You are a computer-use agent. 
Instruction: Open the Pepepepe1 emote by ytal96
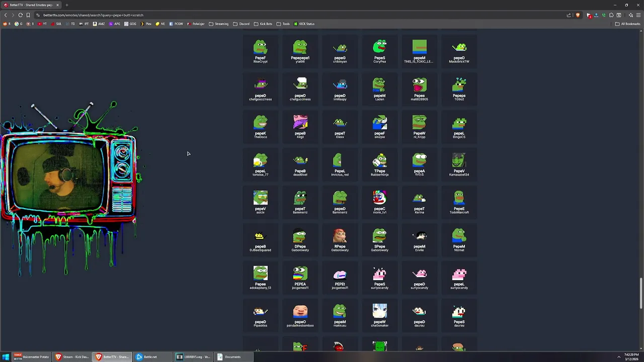tap(300, 51)
